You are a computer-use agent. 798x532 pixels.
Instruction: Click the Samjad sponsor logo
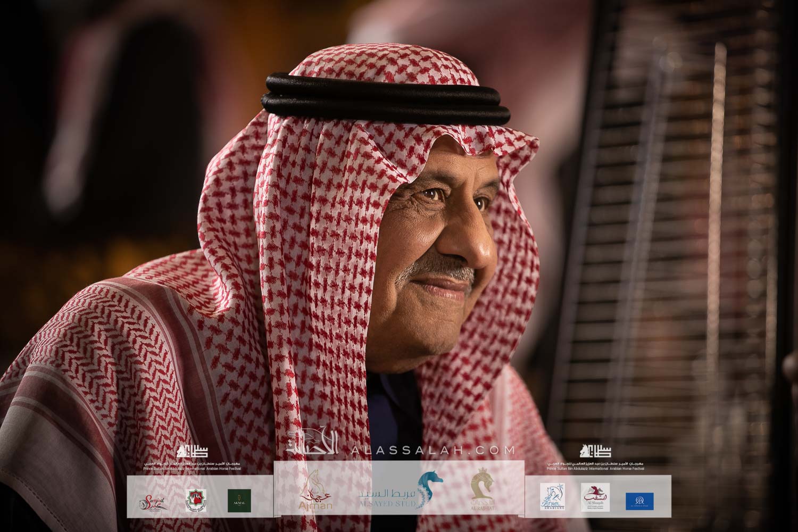point(154,501)
